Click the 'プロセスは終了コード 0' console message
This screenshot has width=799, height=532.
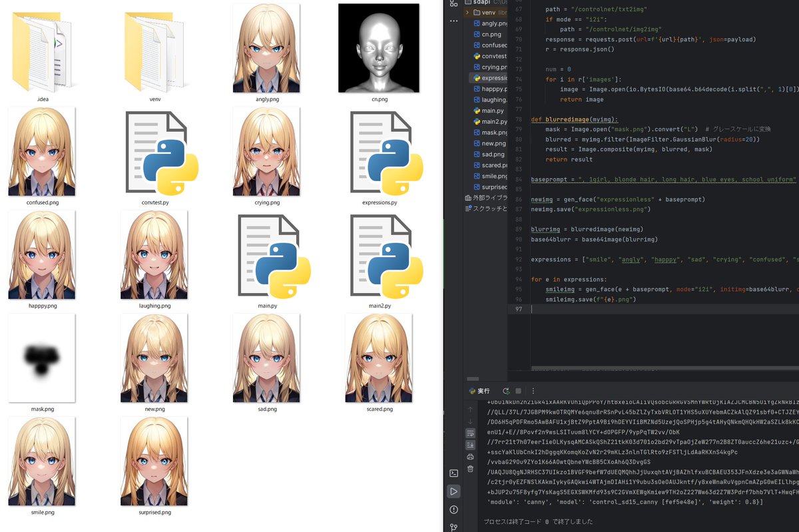538,521
